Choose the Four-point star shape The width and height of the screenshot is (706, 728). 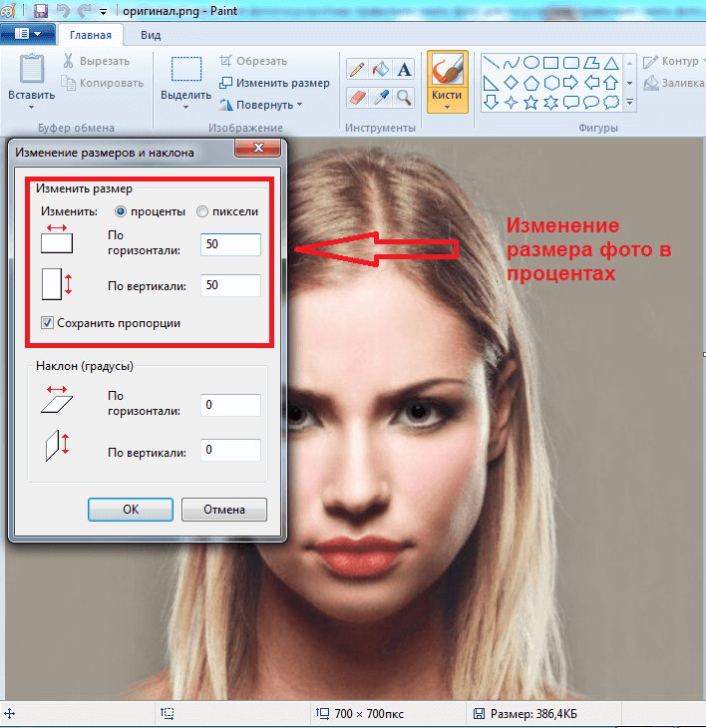click(x=511, y=102)
